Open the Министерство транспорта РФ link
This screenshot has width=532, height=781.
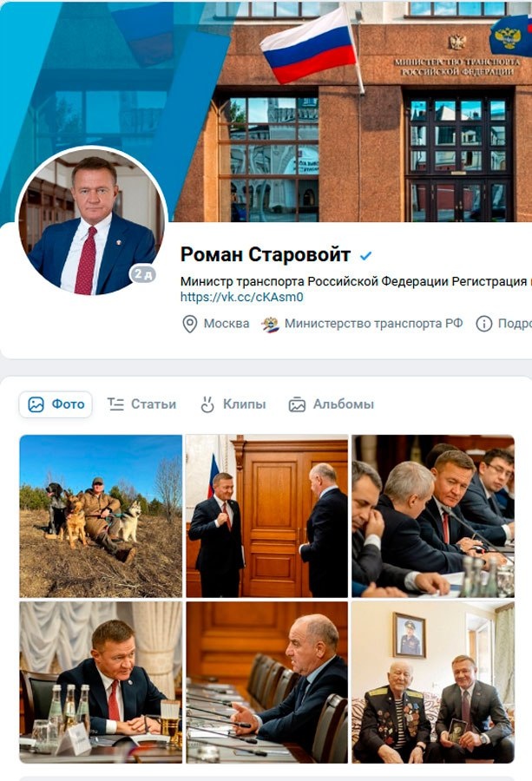tap(373, 324)
